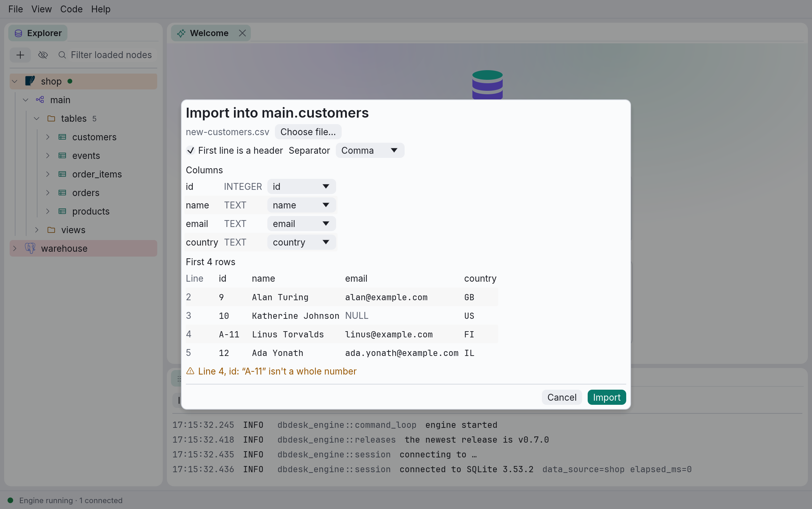Screen dimensions: 812x509
Task: Click the Welcome tab sparkle icon
Action: (181, 33)
